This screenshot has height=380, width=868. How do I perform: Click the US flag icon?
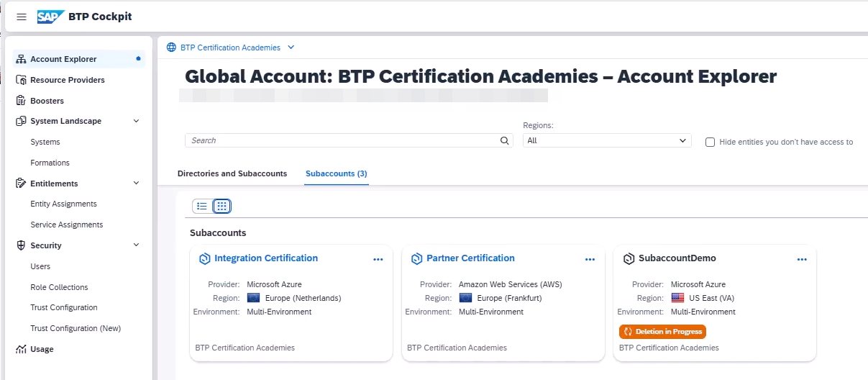click(677, 298)
